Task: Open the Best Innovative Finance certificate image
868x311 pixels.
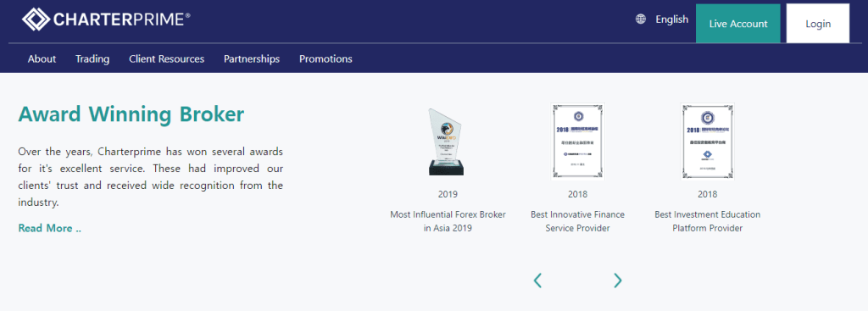Action: (577, 142)
